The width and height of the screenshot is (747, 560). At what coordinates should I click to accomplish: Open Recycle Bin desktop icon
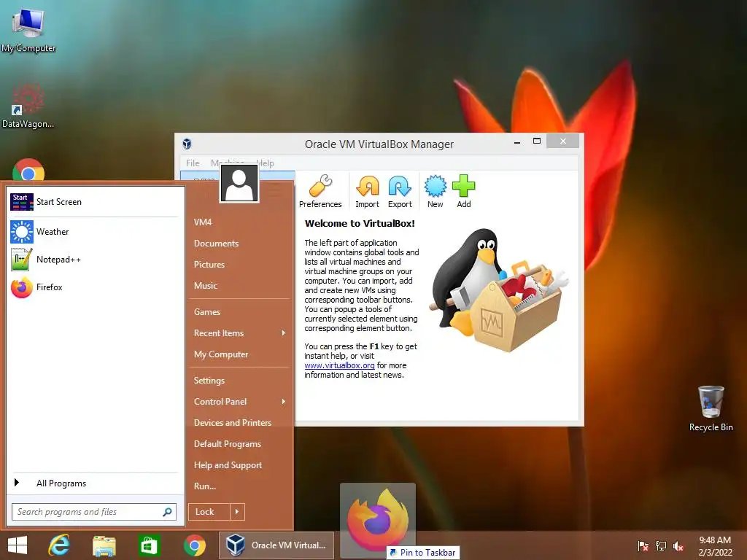(711, 408)
